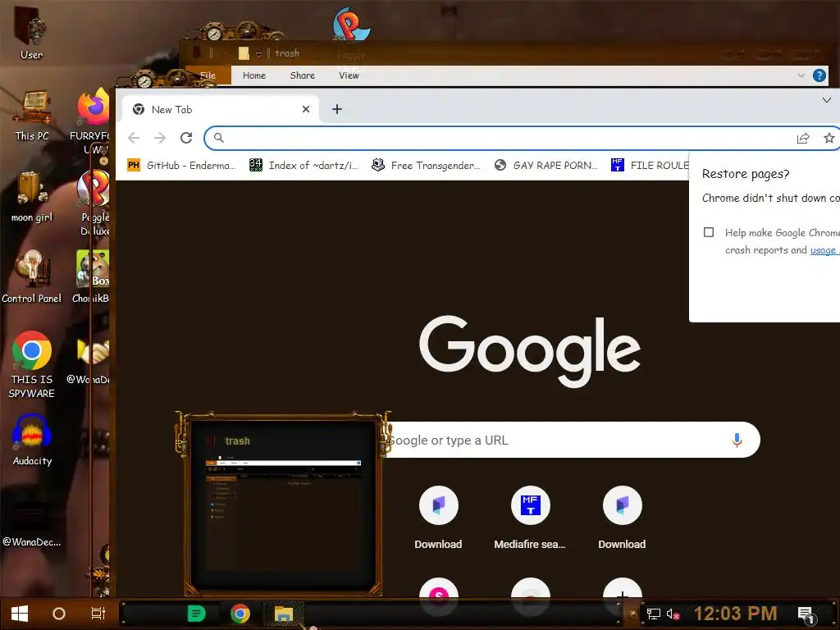This screenshot has width=840, height=630.
Task: Click Chrome's forward arrow button
Action: click(x=160, y=138)
